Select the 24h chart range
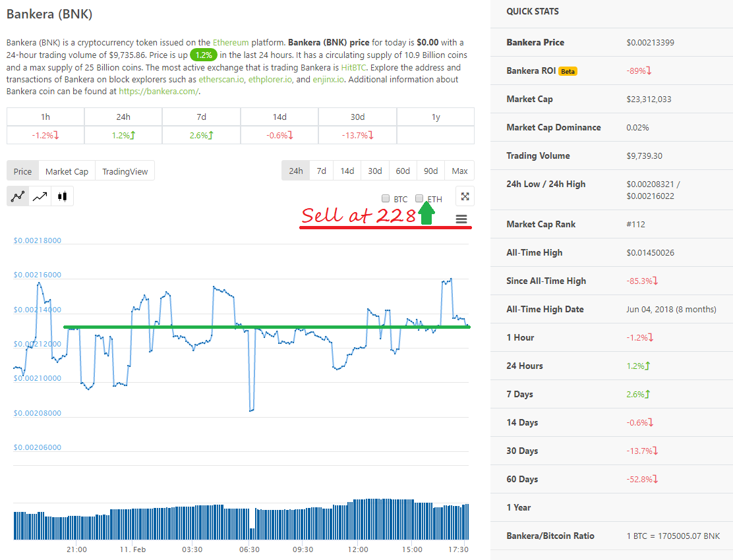This screenshot has height=560, width=733. pyautogui.click(x=296, y=171)
